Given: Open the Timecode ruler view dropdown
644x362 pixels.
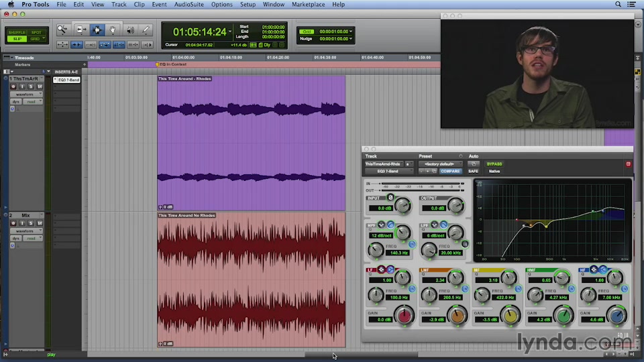Looking at the screenshot, I should [x=11, y=58].
